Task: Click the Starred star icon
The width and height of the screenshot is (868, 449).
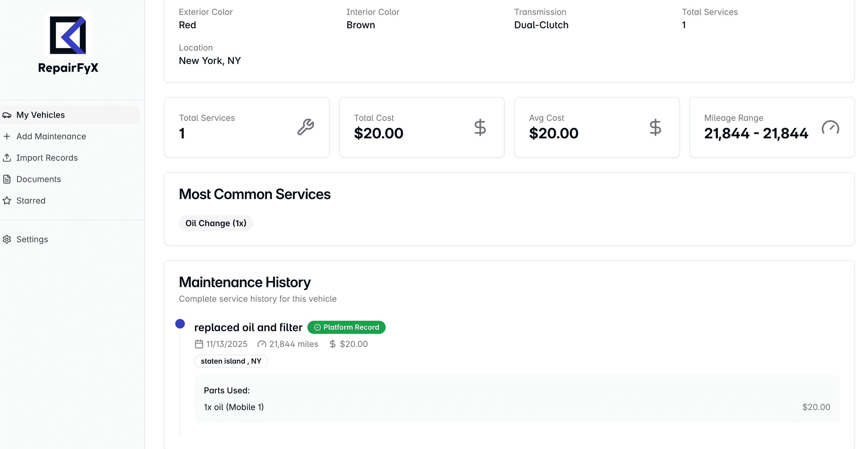Action: [7, 201]
